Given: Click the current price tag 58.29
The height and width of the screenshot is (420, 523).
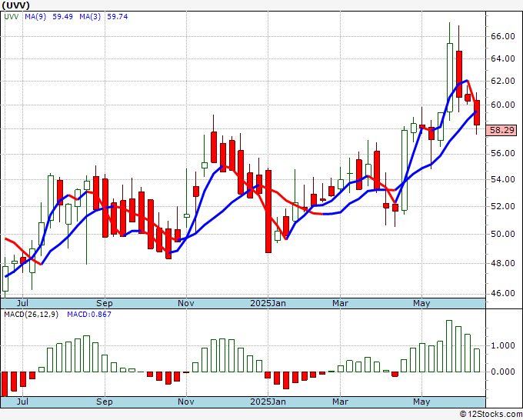Looking at the screenshot, I should 502,130.
